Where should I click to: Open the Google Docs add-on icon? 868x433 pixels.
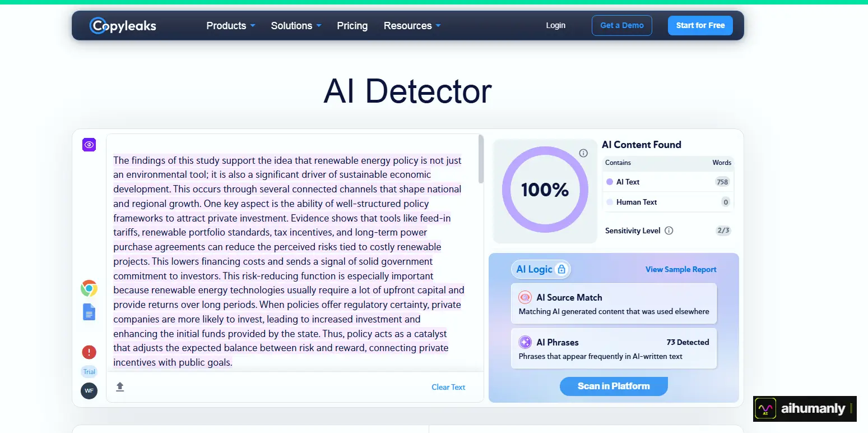pos(89,312)
